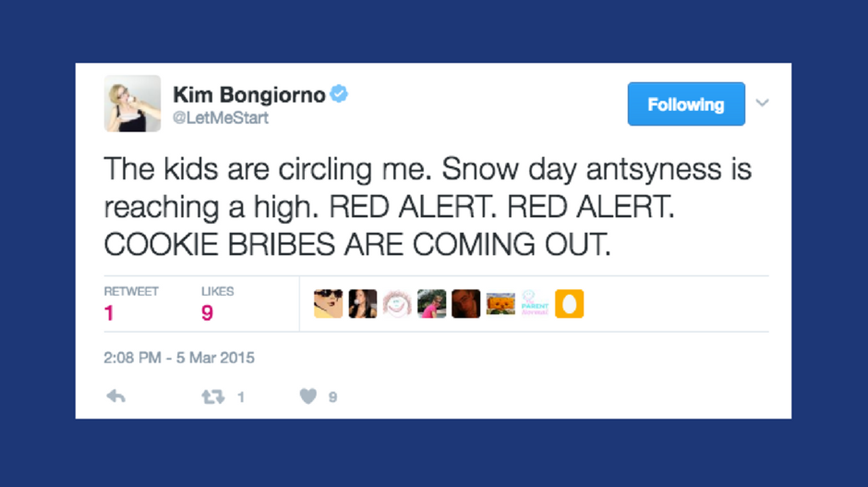Open the orange flowers avatar
The image size is (868, 487).
[x=500, y=304]
